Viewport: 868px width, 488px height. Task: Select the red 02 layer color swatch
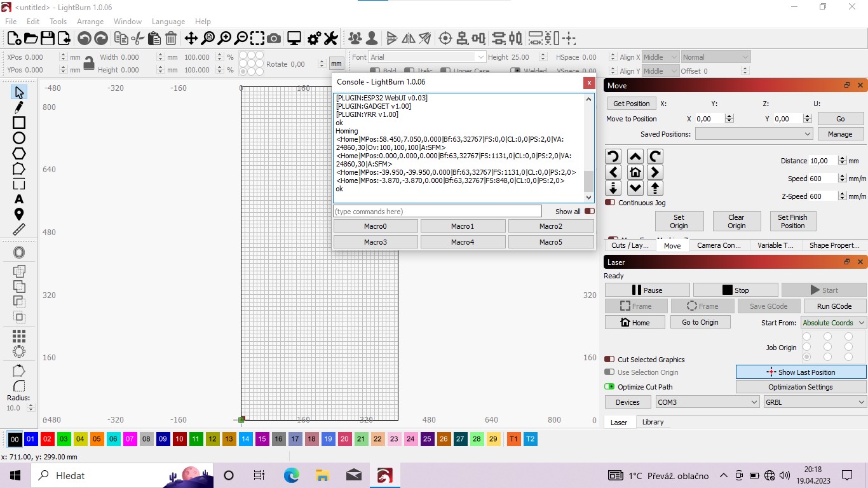point(48,439)
